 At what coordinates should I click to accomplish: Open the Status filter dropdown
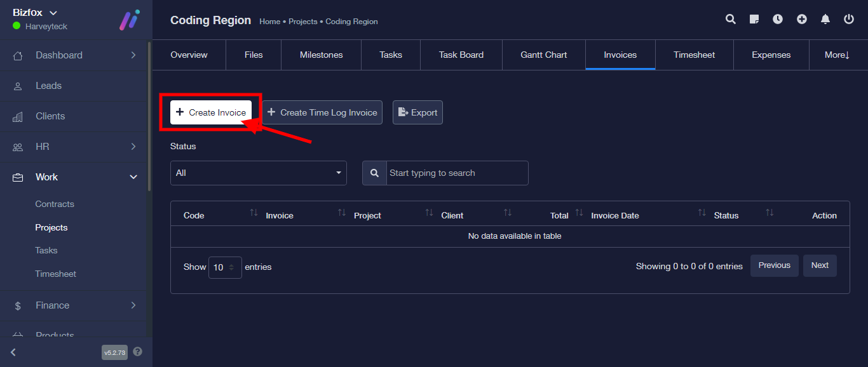258,173
